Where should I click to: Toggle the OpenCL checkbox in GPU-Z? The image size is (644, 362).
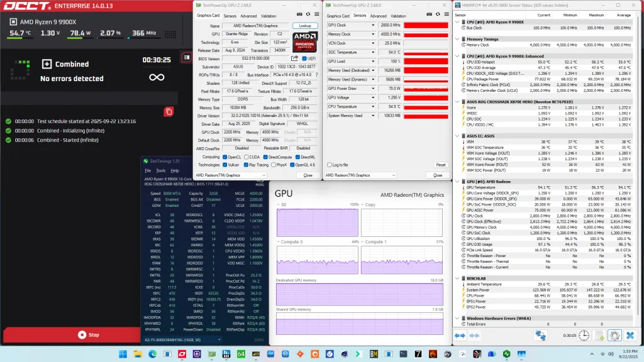pos(225,156)
